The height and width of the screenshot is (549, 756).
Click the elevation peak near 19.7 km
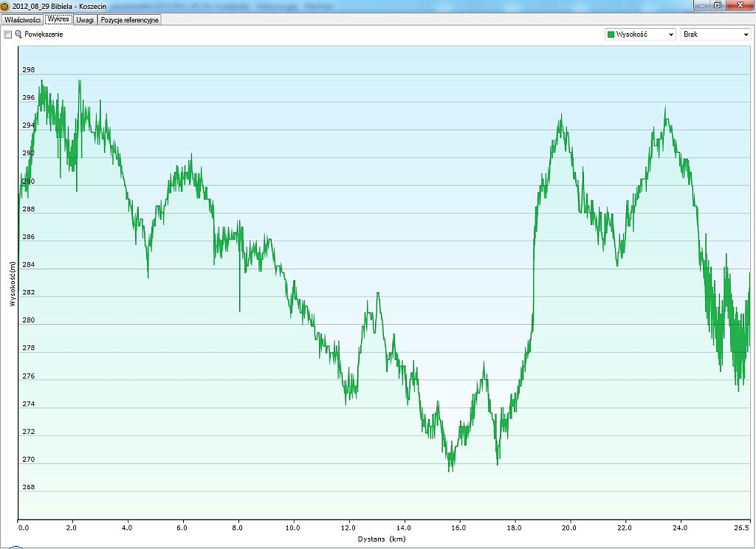(x=561, y=116)
